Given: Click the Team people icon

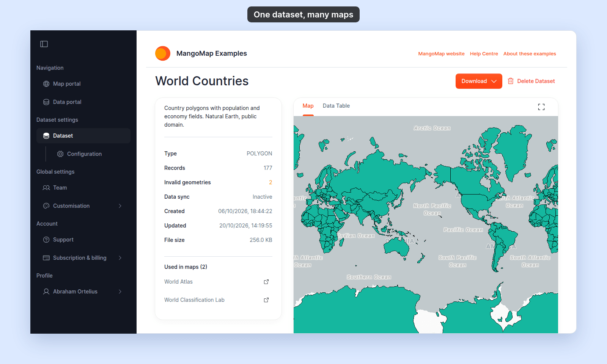Looking at the screenshot, I should [x=46, y=188].
